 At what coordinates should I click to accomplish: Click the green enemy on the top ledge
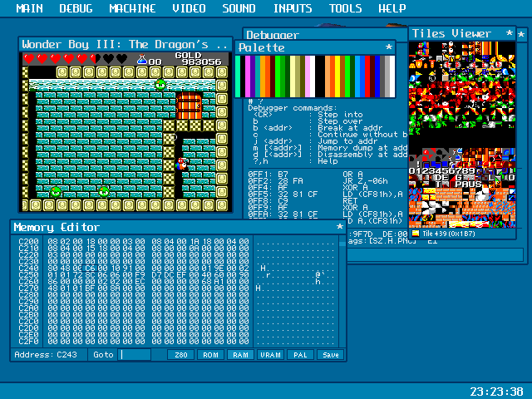pos(160,84)
